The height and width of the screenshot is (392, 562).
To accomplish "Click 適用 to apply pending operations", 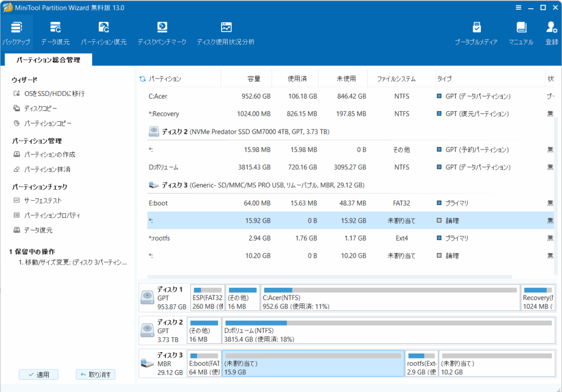I will [x=38, y=374].
